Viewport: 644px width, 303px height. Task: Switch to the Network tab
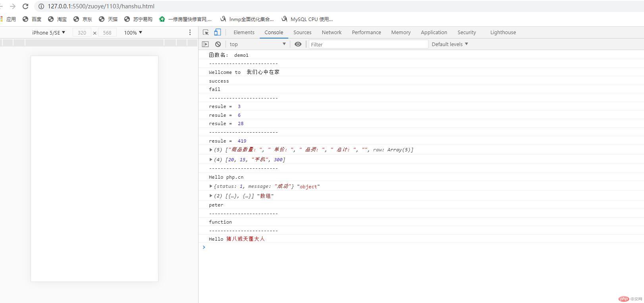[x=332, y=33]
